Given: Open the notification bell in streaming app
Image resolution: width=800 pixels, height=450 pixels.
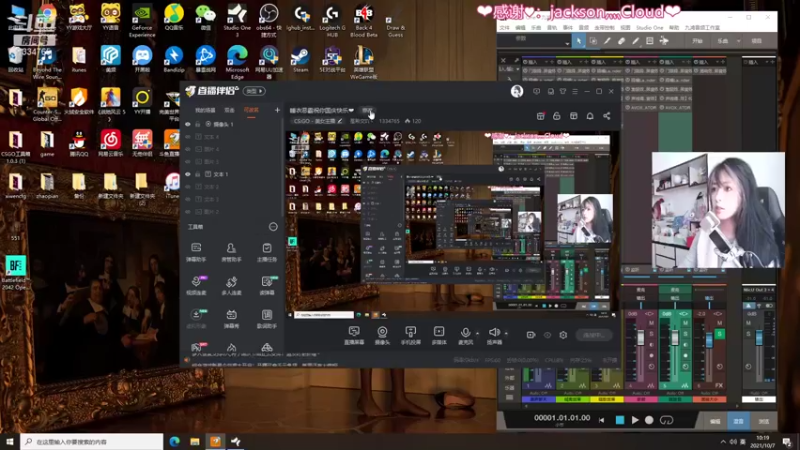Looking at the screenshot, I should (x=590, y=116).
